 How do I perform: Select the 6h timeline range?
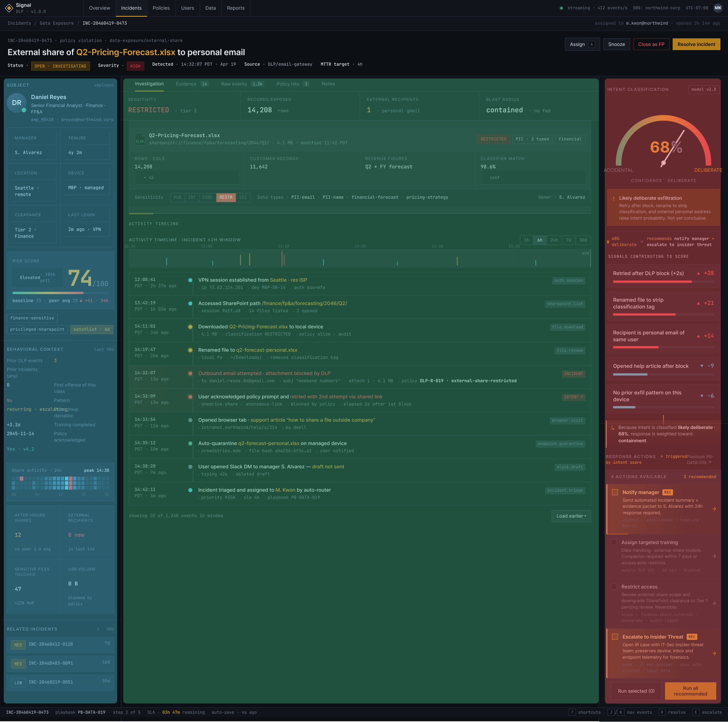tap(540, 240)
